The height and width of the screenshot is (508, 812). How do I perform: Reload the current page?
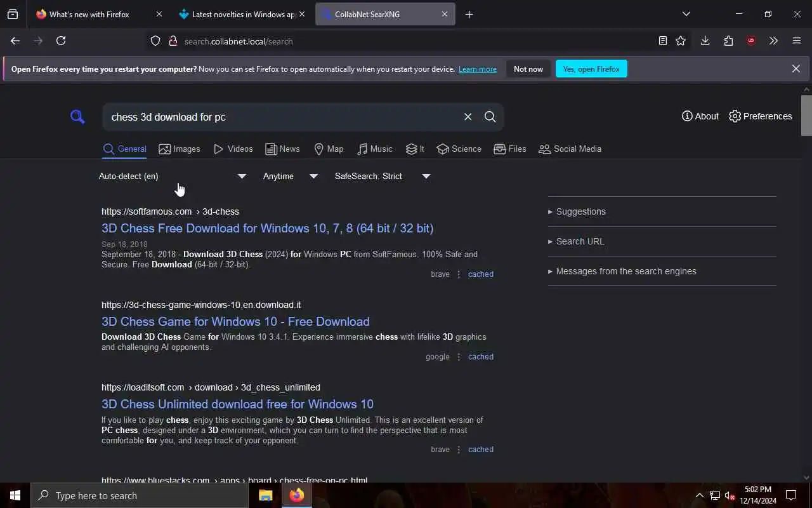[61, 41]
